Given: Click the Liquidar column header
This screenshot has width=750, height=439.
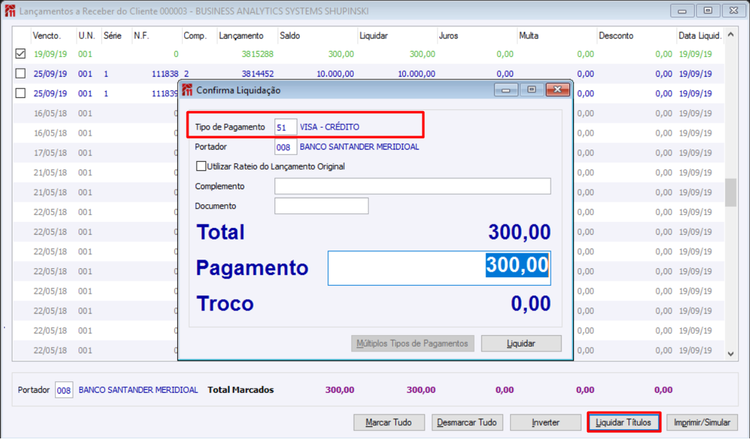Looking at the screenshot, I should [374, 36].
